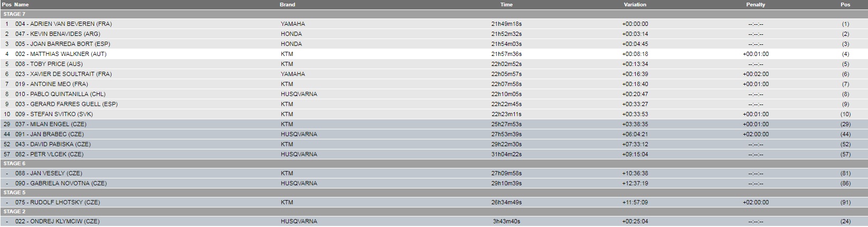Screen dimensions: 868x227
Task: Select the STAGE 7 section header
Action: [14, 14]
